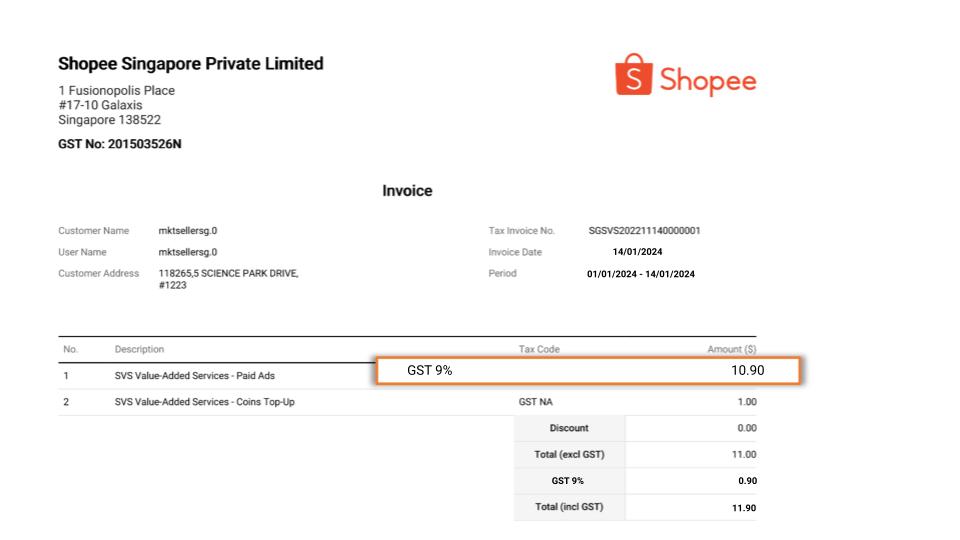Select the period 01/01/2024 - 14/01/2024
The width and height of the screenshot is (960, 540).
(640, 274)
